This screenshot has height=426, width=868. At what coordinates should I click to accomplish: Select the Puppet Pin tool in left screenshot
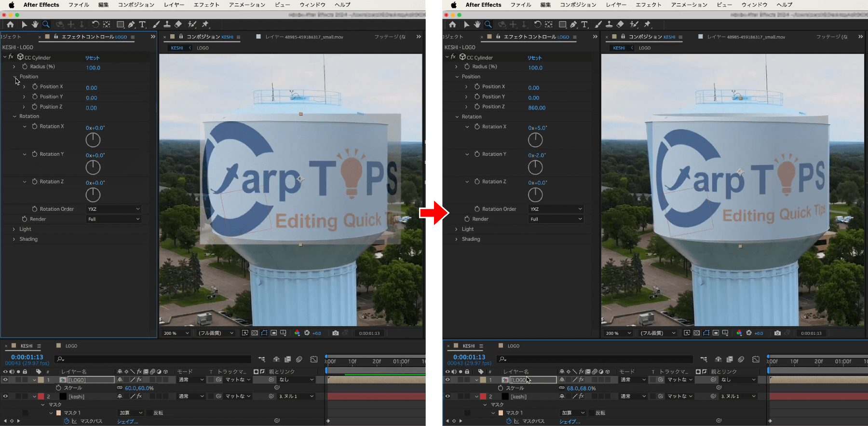coord(205,24)
